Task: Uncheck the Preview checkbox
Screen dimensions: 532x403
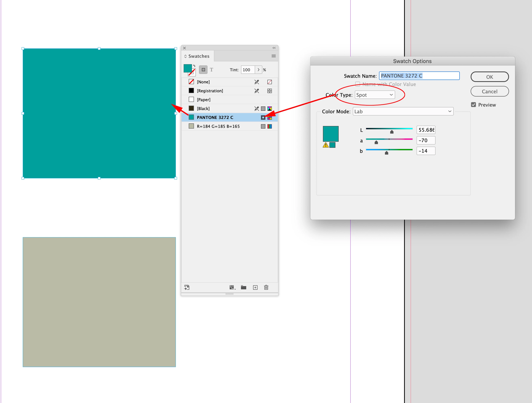Action: [473, 105]
